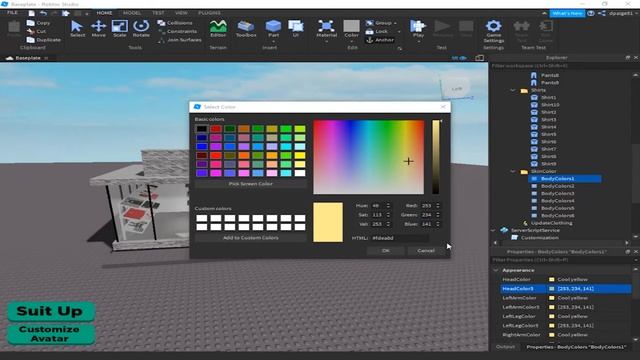The height and width of the screenshot is (360, 640).
Task: Switch to the MODEL ribbon tab
Action: click(132, 13)
